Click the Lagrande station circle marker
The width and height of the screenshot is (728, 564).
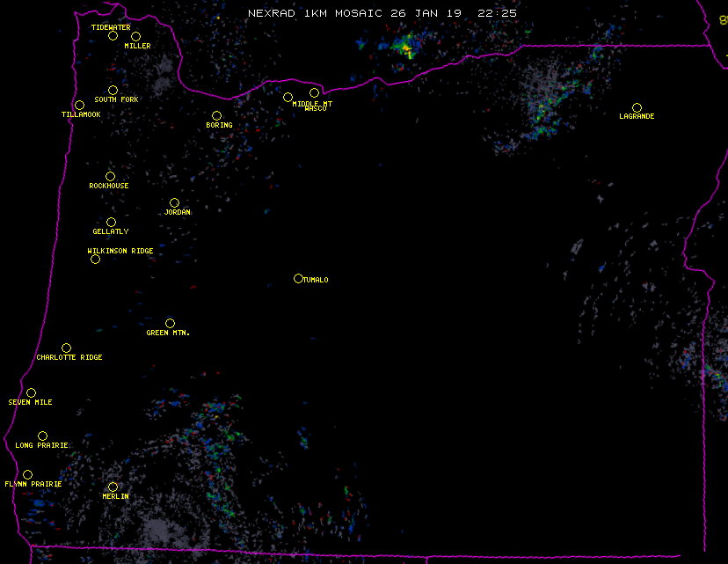click(x=637, y=107)
